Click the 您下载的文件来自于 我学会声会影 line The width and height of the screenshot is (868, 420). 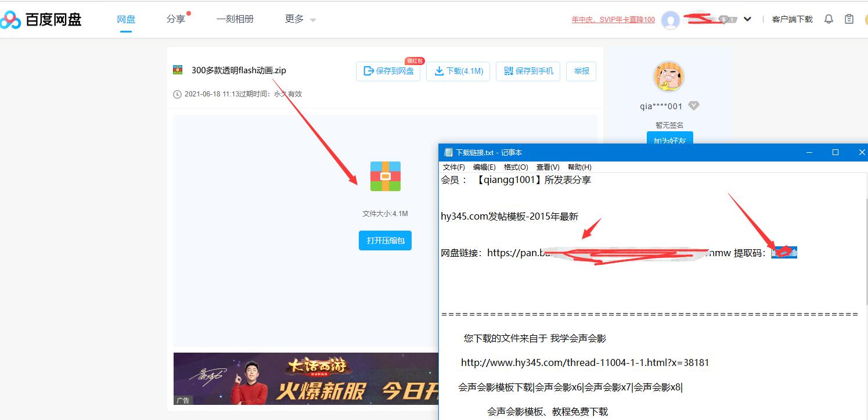pos(535,338)
